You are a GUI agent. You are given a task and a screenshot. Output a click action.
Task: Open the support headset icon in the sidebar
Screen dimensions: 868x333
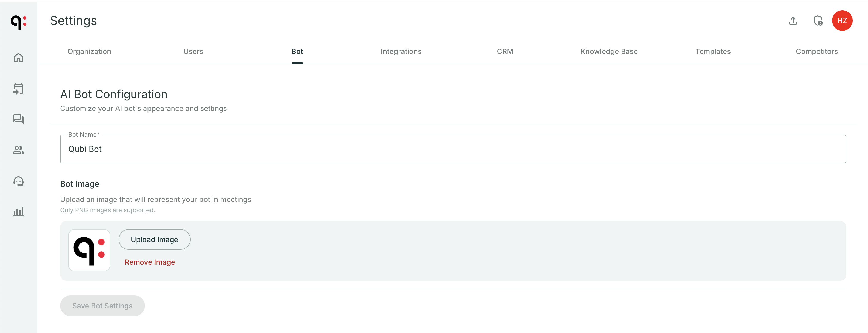pyautogui.click(x=18, y=181)
